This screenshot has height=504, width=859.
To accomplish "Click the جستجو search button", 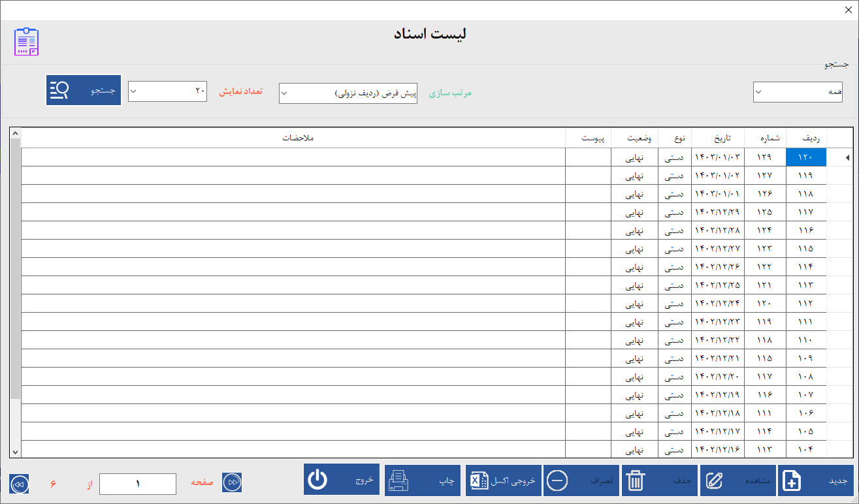I will (84, 90).
